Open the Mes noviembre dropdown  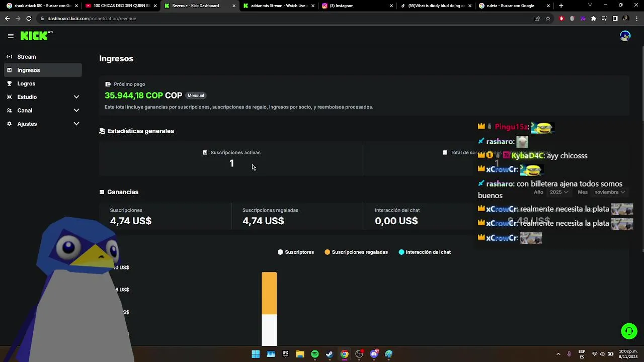coord(609,192)
